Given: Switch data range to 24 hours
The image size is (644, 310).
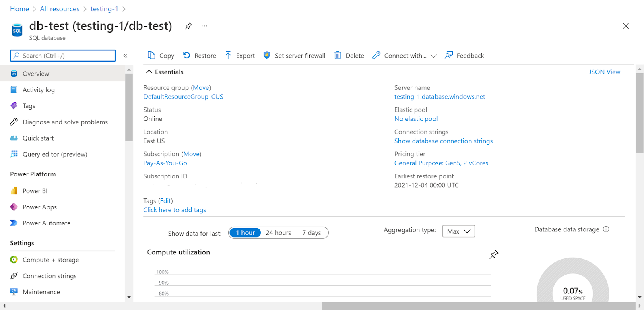Looking at the screenshot, I should pyautogui.click(x=278, y=233).
